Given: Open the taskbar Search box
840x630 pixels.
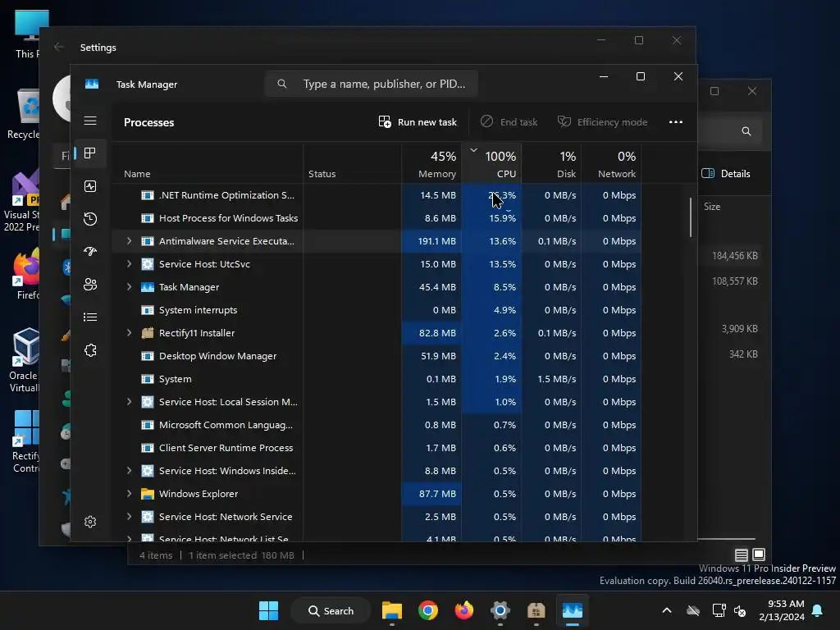Looking at the screenshot, I should coord(331,610).
